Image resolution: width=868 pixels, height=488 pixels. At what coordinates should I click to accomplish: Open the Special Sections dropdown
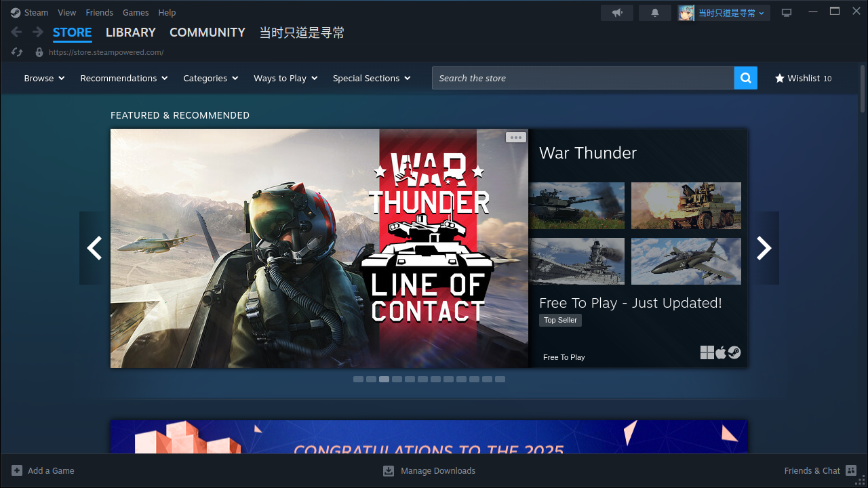pyautogui.click(x=371, y=78)
